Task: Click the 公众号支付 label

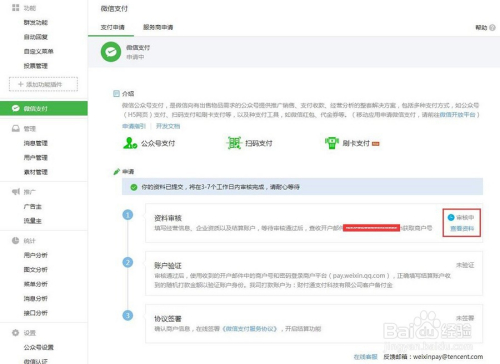Action: coord(158,143)
